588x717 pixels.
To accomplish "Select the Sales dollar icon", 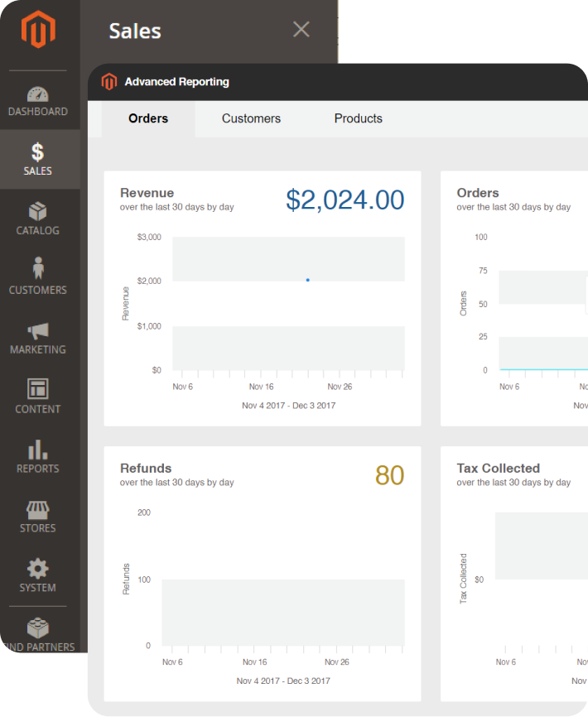I will pyautogui.click(x=38, y=152).
